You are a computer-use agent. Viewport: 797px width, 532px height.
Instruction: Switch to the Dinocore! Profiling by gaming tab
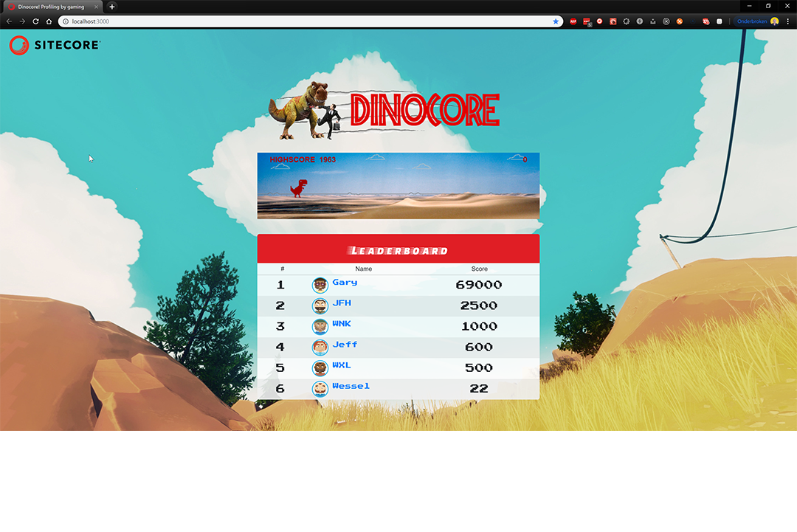[x=50, y=7]
